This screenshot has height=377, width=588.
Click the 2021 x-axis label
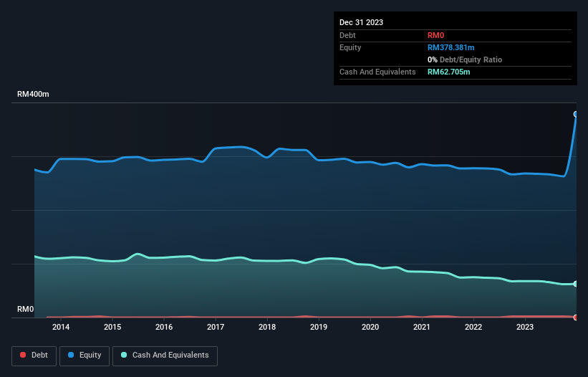(422, 327)
